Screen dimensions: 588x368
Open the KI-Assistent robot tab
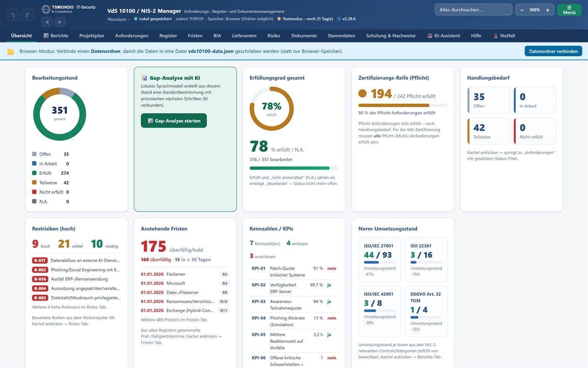(444, 36)
